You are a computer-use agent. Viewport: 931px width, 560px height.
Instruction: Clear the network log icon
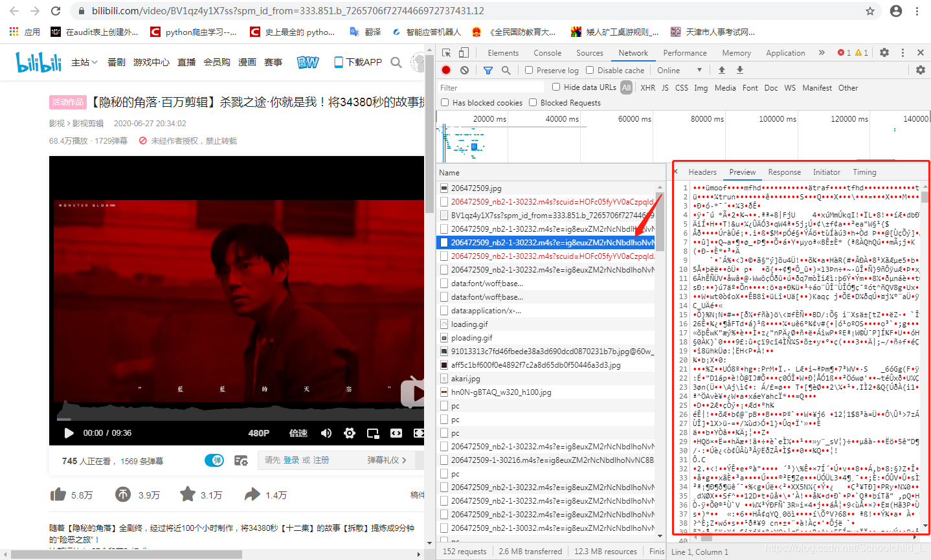(x=464, y=70)
